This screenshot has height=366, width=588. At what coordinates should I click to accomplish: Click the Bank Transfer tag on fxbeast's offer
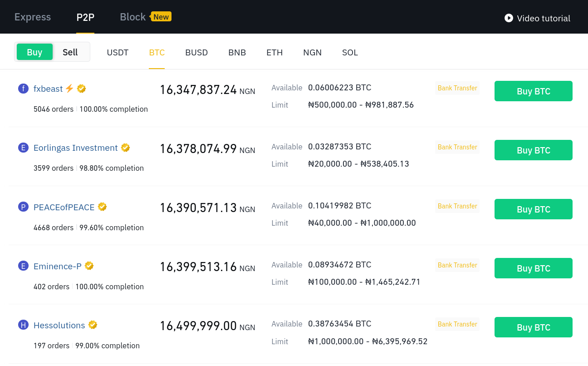point(457,88)
